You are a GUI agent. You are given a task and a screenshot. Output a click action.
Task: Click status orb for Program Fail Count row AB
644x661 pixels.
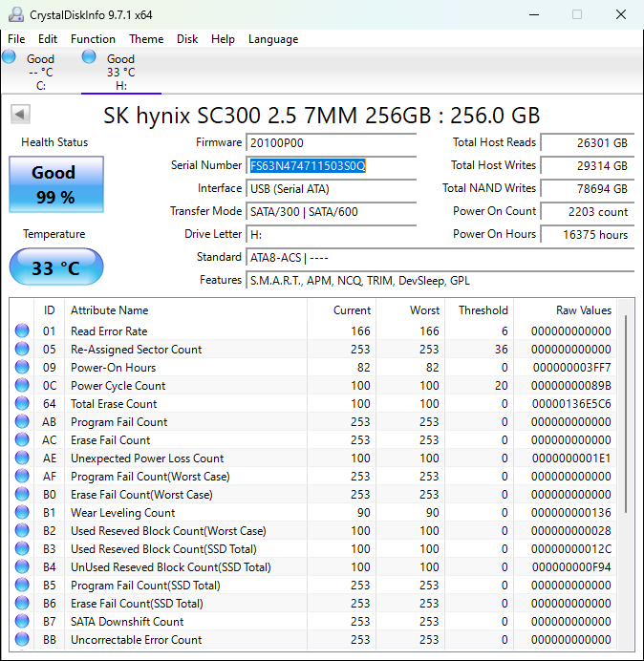[22, 421]
